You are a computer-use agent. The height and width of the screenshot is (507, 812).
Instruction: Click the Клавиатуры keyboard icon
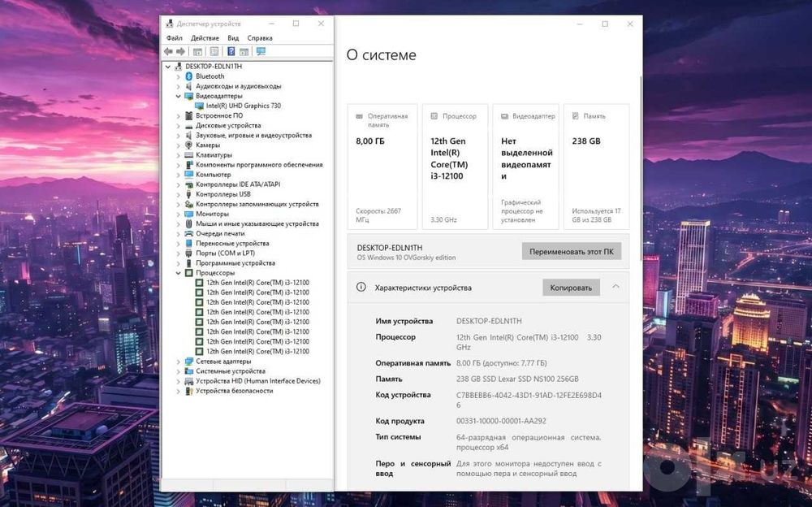189,155
